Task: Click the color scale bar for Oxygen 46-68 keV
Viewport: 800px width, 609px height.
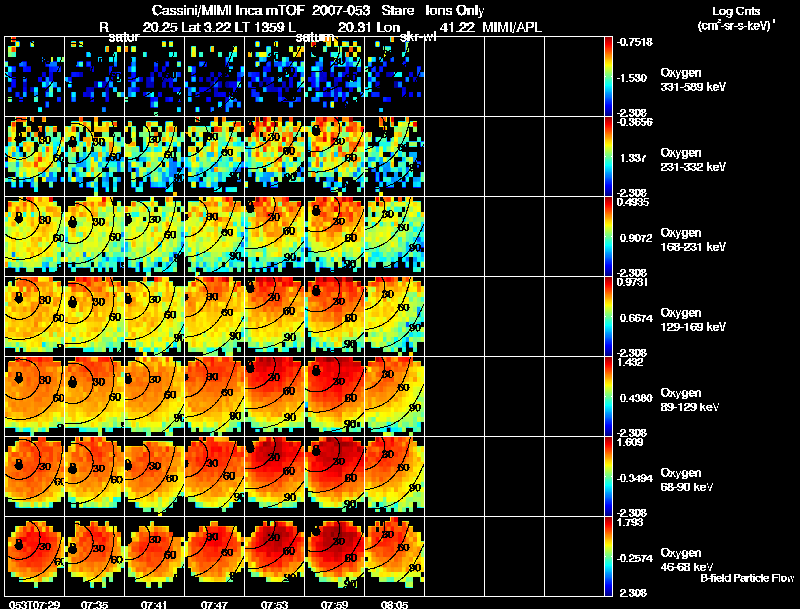Action: (608, 556)
